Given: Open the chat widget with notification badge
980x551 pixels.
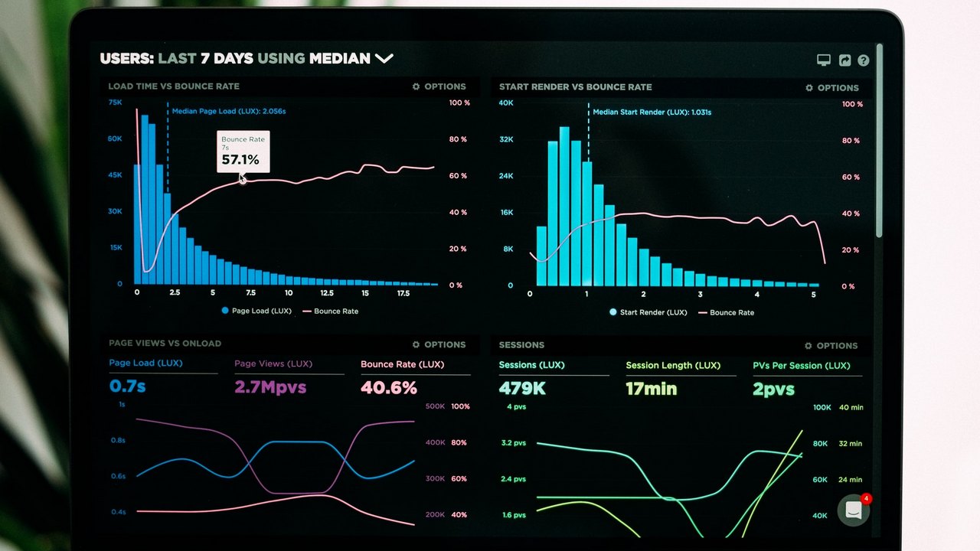Looking at the screenshot, I should 853,510.
